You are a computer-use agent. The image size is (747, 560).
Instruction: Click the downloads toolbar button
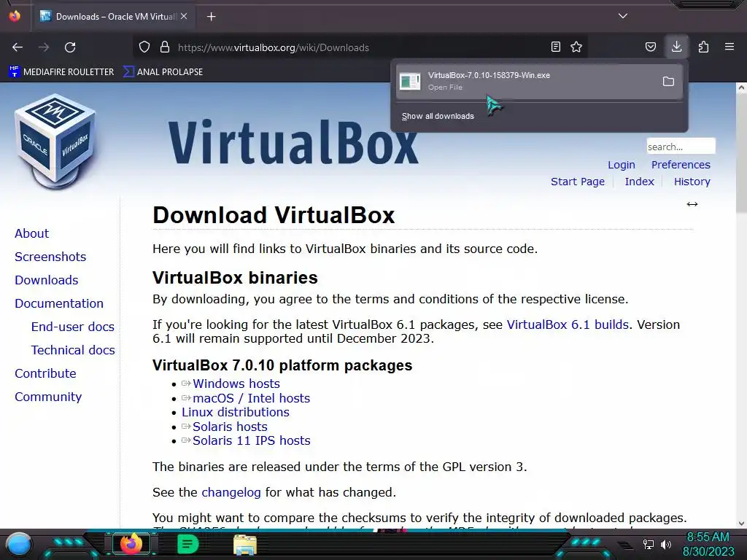[676, 47]
